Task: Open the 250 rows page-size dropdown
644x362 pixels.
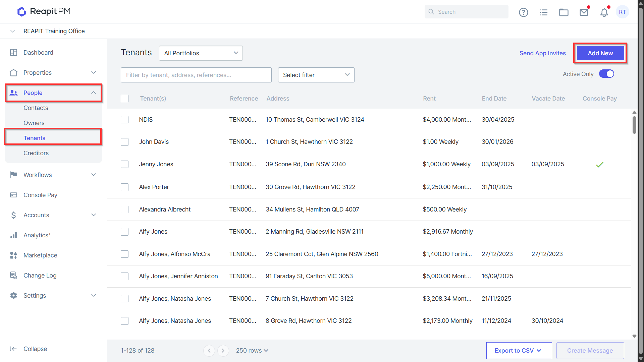Action: pos(252,350)
